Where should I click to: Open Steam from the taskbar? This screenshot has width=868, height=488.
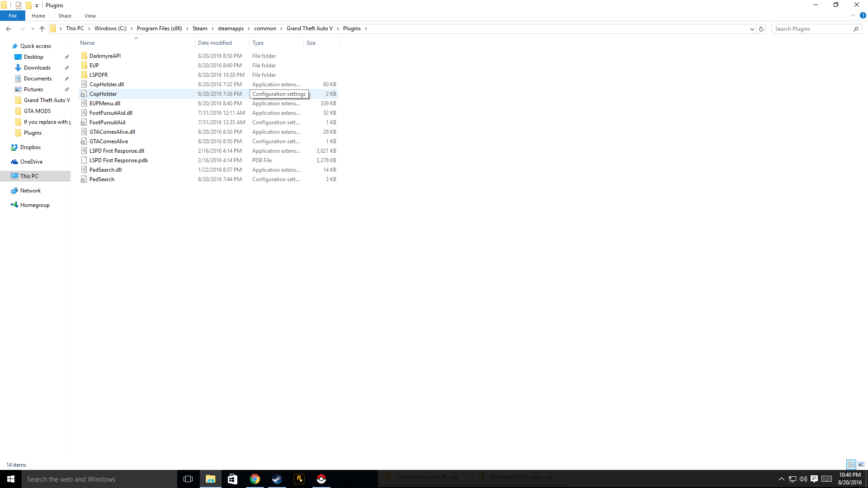point(277,479)
